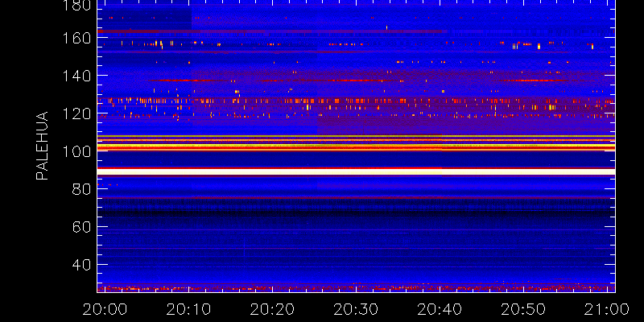Click the bright white band near 88 MHz
644x322 pixels.
[356, 171]
